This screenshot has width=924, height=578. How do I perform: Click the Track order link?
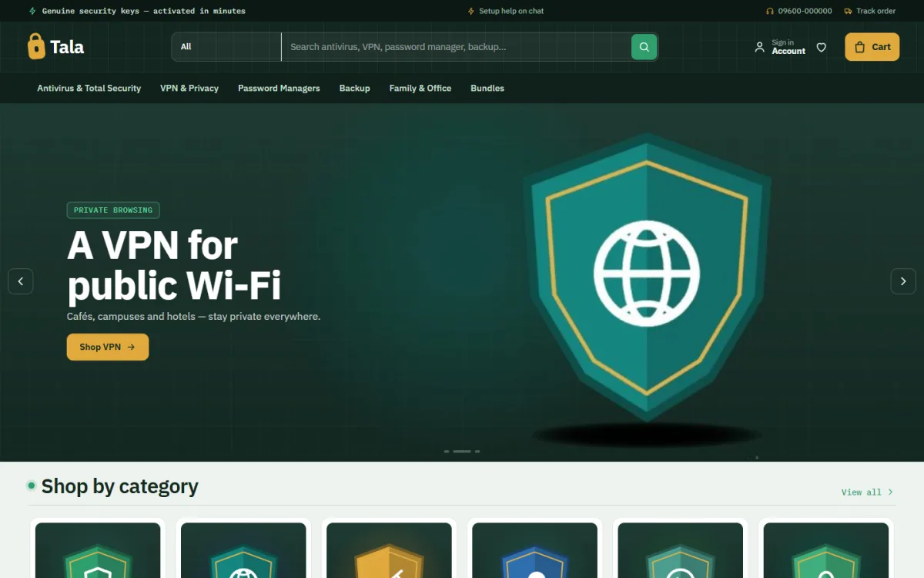(x=870, y=11)
